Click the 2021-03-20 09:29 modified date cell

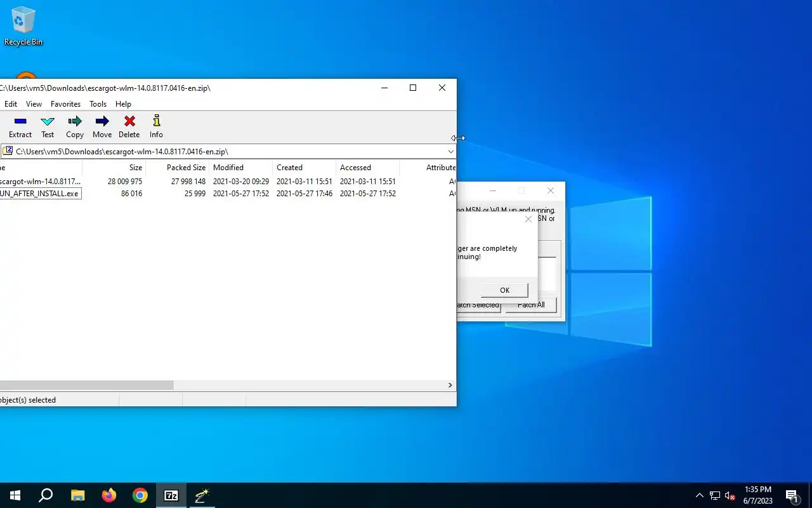241,182
